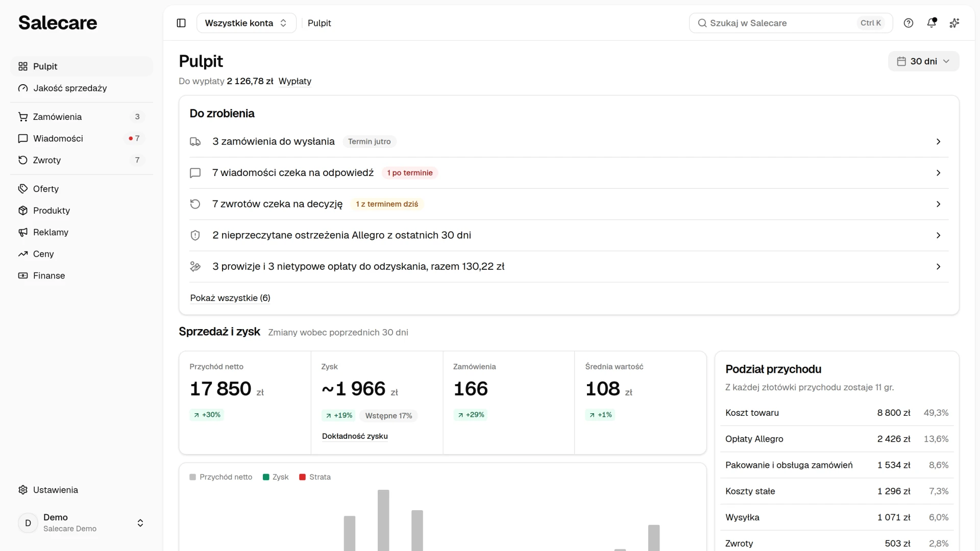Click the Oferty tag icon

[23, 189]
